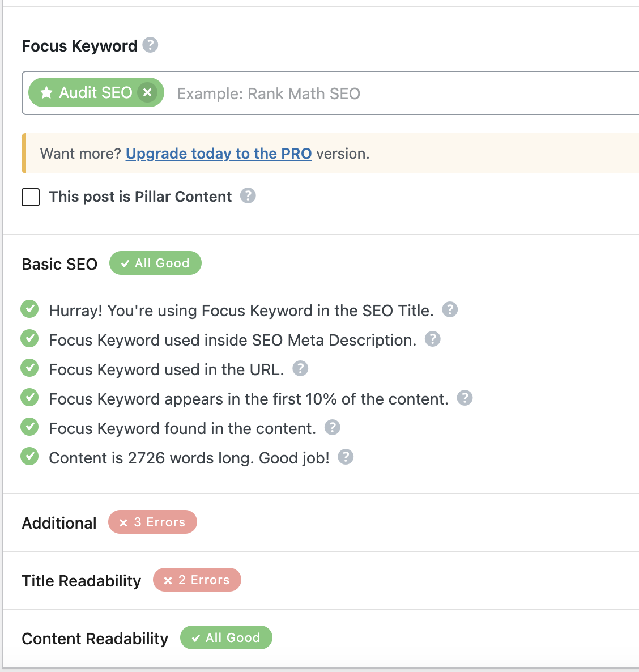
Task: Open help for SEO Meta Description check
Action: pyautogui.click(x=433, y=339)
